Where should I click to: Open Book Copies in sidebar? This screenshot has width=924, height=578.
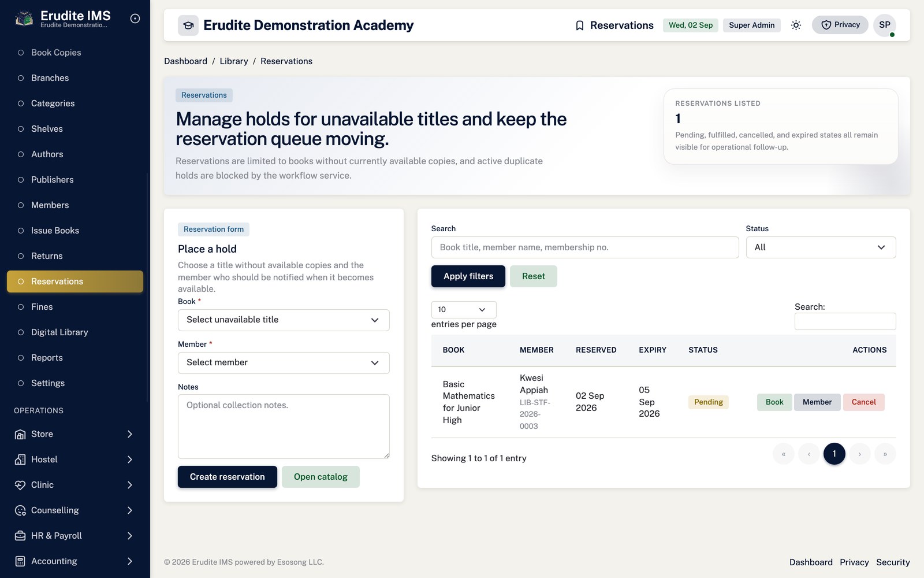tap(75, 53)
